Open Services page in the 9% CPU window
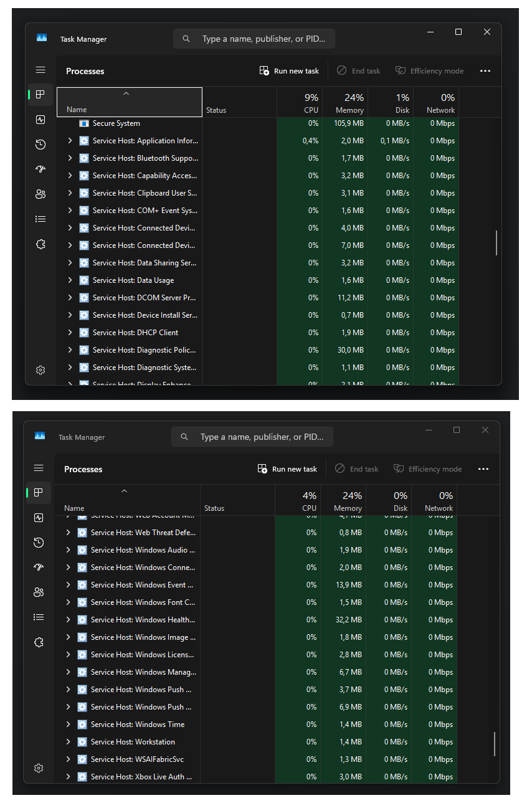Viewport: 532px width, 808px height. [x=40, y=244]
